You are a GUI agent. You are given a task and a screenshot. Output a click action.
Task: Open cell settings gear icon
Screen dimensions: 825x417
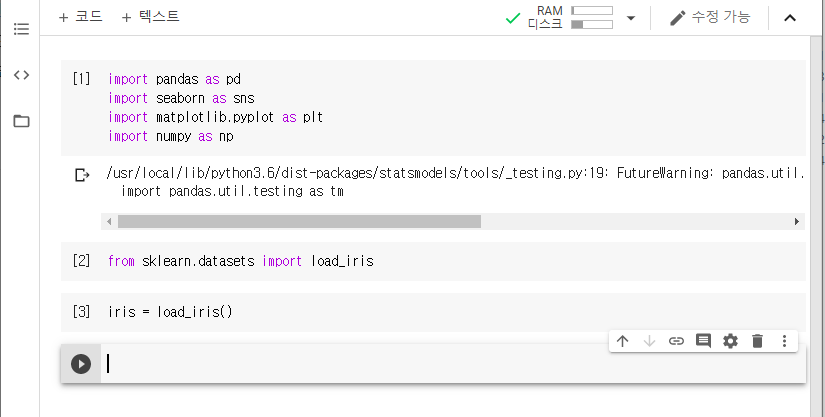(x=730, y=341)
